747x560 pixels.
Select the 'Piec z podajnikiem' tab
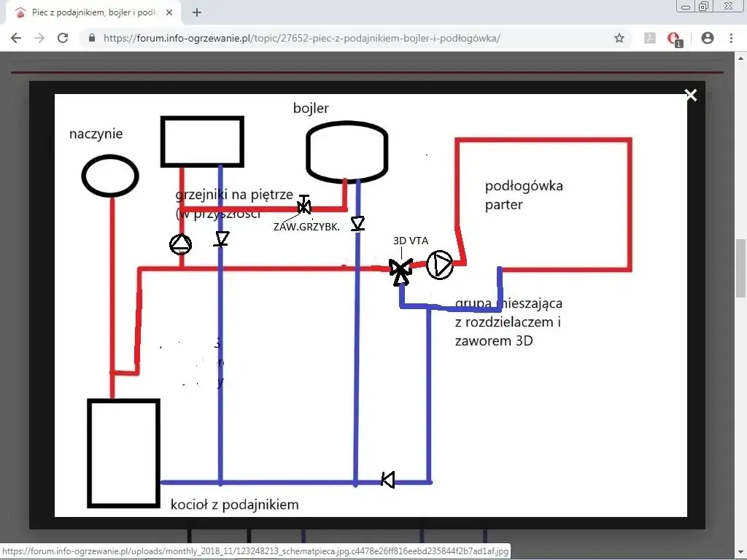88,12
